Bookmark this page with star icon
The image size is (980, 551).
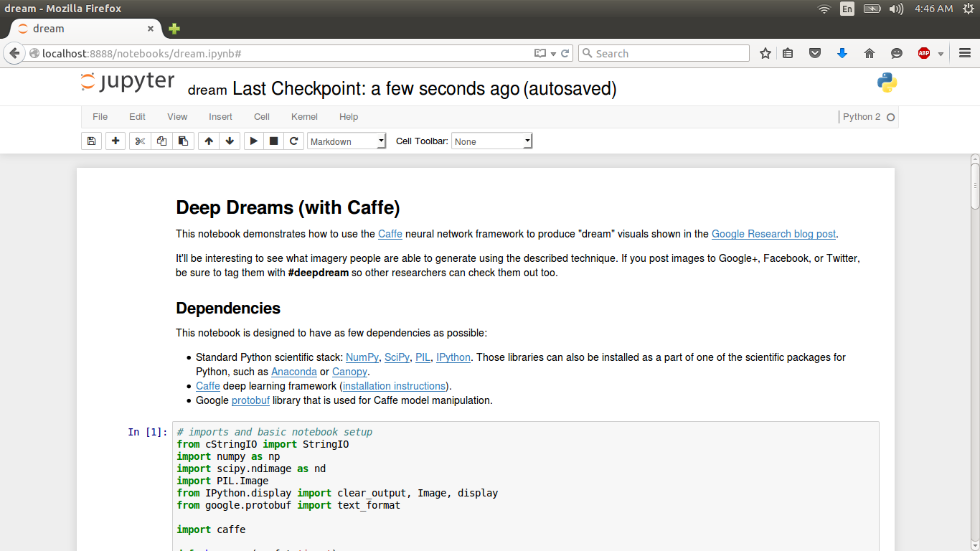[765, 53]
